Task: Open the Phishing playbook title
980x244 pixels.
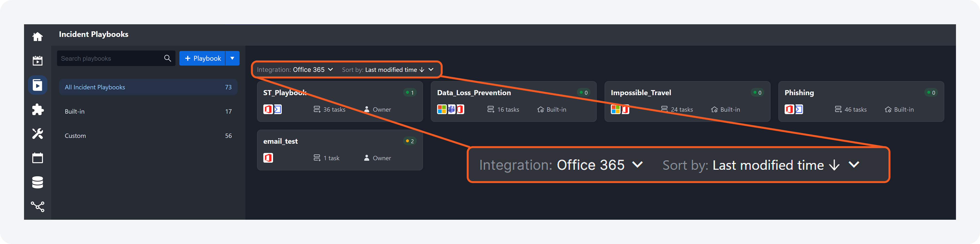Action: (799, 93)
